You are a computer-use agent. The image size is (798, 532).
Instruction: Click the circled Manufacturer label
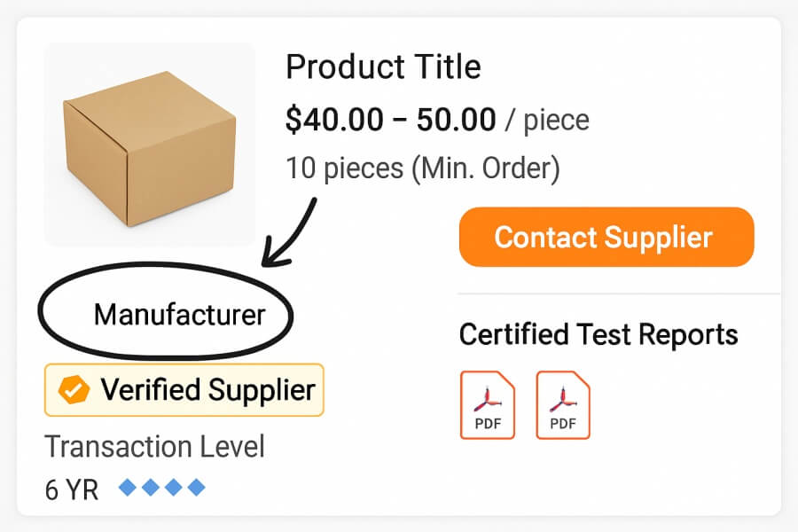pos(179,315)
